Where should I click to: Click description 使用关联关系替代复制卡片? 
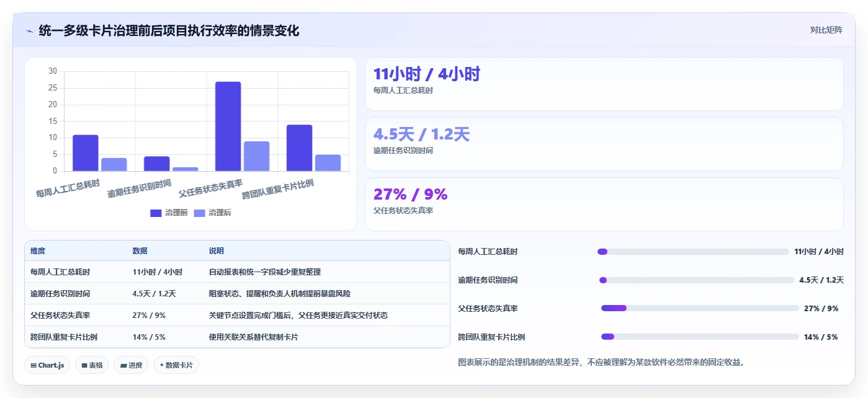pyautogui.click(x=254, y=337)
